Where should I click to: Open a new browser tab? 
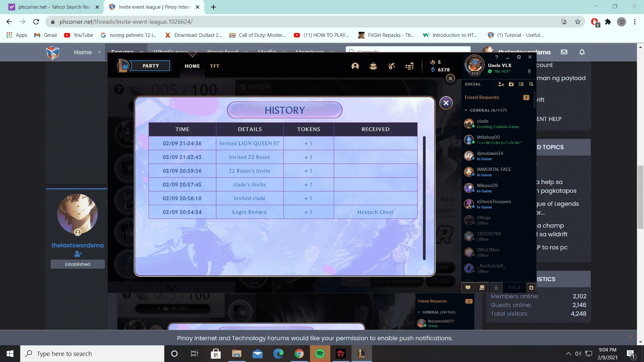(x=213, y=7)
